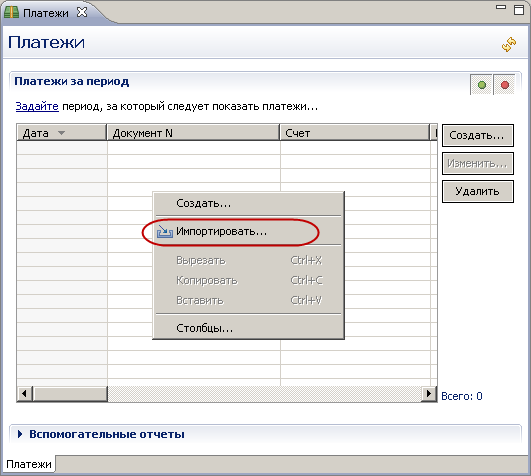Click the right arrow of horizontal scrollbar

click(x=429, y=394)
